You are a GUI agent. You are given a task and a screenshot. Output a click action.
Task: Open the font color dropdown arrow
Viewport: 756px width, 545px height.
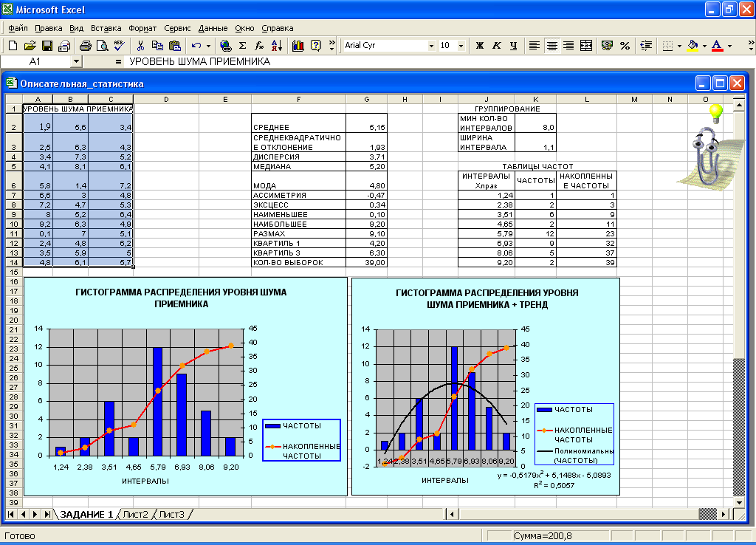coord(729,45)
